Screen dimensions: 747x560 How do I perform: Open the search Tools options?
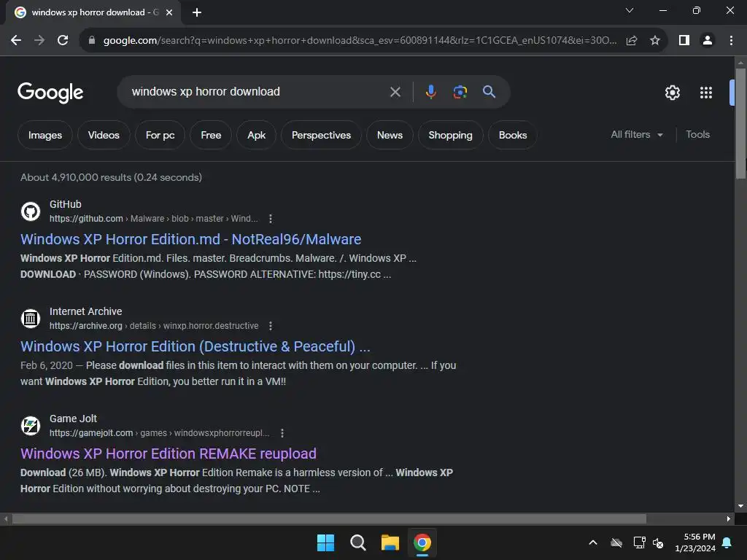[x=697, y=135]
